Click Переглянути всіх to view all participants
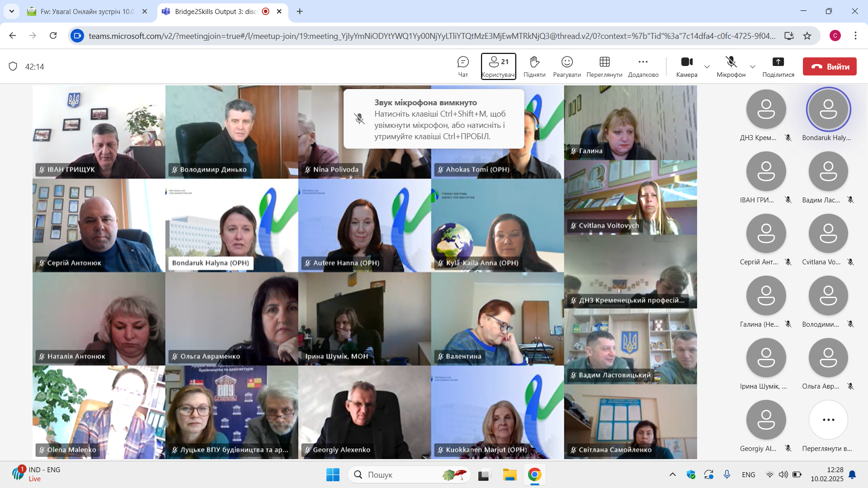This screenshot has width=868, height=488. tap(828, 420)
